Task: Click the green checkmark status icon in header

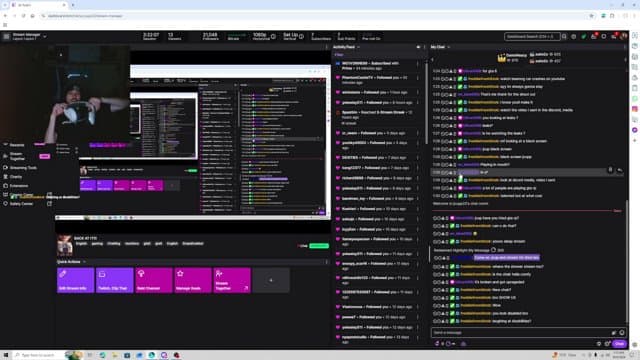Action: (584, 37)
